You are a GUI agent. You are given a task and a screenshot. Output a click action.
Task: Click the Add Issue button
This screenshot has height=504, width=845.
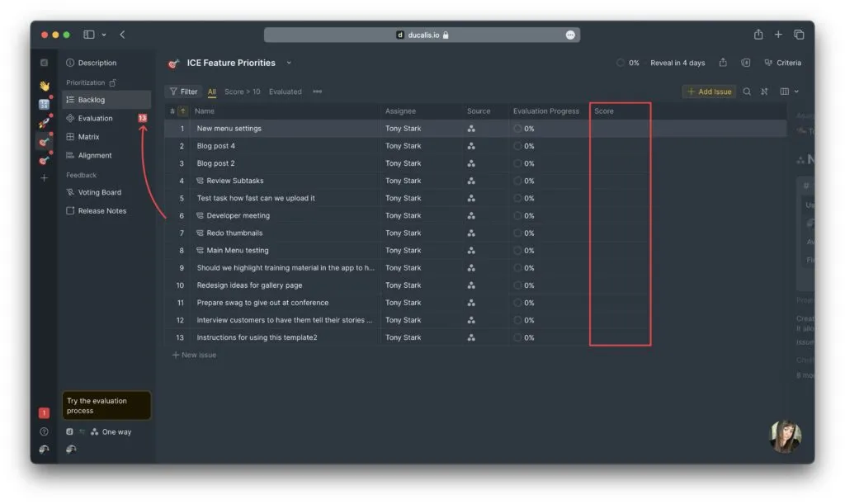click(x=709, y=92)
